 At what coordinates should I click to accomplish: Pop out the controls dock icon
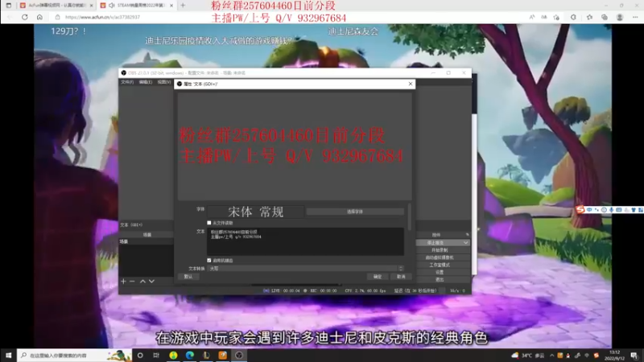pos(467,235)
